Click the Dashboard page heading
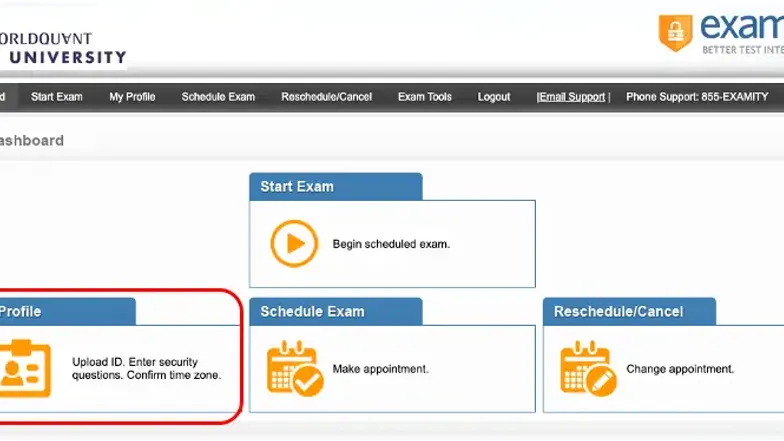Image resolution: width=784 pixels, height=441 pixels. point(32,140)
